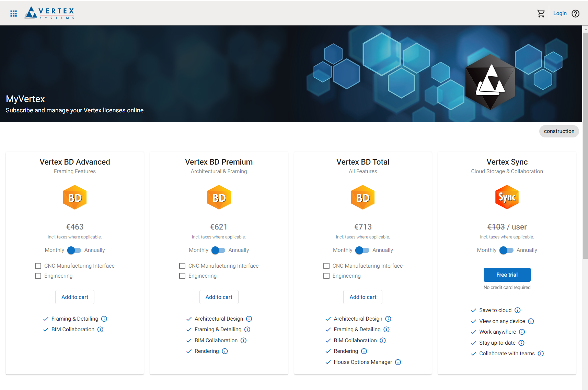Open the apps grid menu icon
Viewport: 588px width, 390px height.
point(14,13)
